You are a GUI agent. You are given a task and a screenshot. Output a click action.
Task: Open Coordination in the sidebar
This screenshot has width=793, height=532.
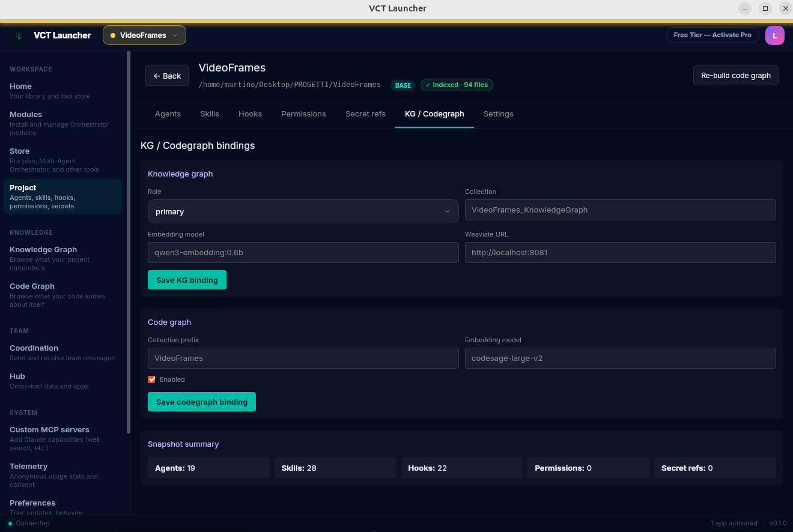tap(62, 352)
